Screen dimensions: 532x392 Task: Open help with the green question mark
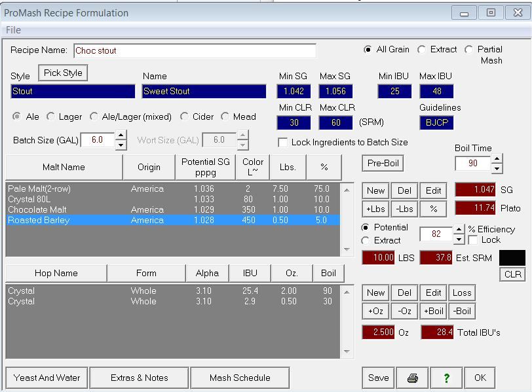[x=446, y=378]
